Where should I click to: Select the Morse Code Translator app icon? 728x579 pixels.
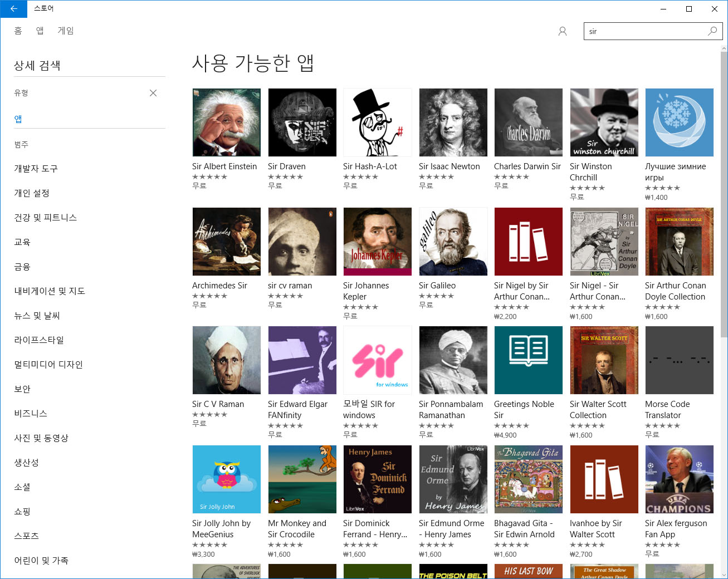[679, 360]
